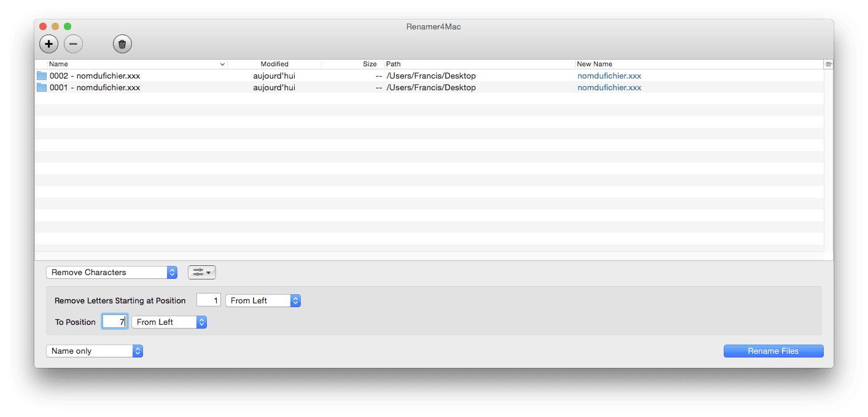Image resolution: width=868 pixels, height=417 pixels.
Task: Click the green zoom window button
Action: tap(68, 26)
